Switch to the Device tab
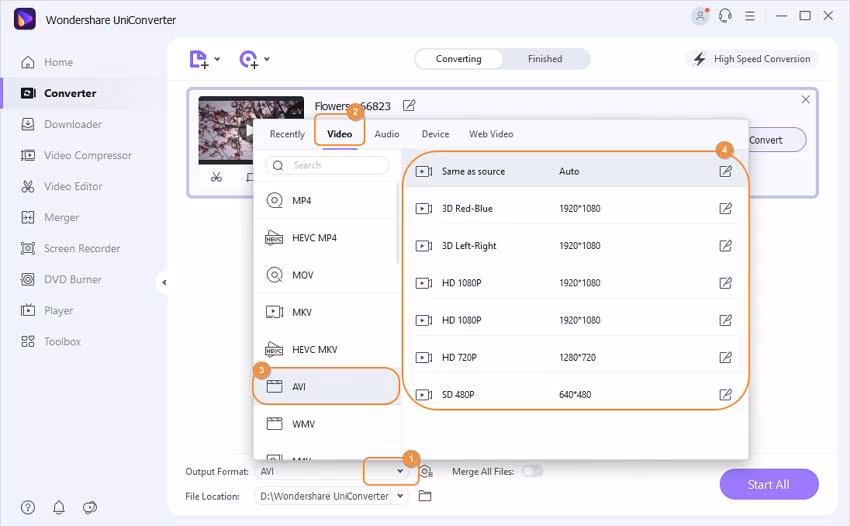The width and height of the screenshot is (850, 526). 435,134
